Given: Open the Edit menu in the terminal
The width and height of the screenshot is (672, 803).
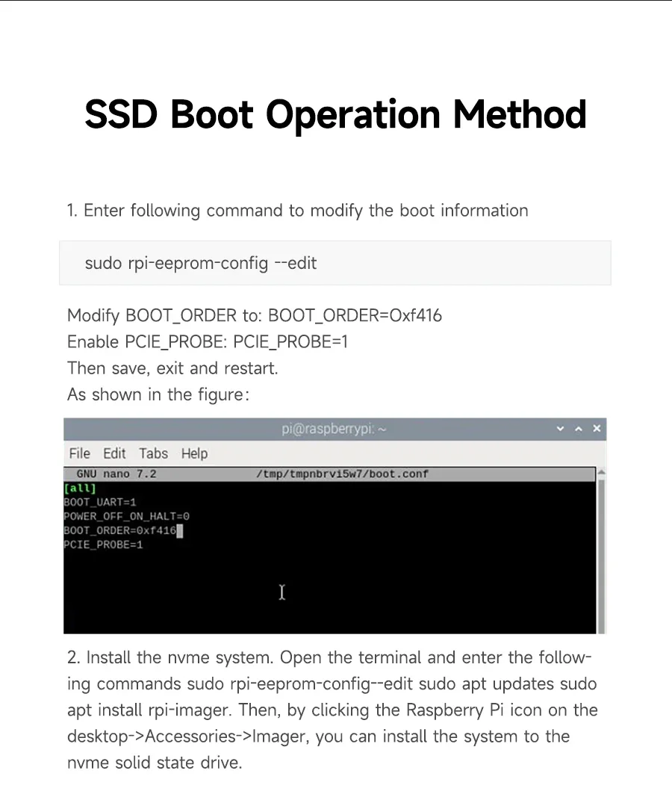Looking at the screenshot, I should (x=114, y=453).
